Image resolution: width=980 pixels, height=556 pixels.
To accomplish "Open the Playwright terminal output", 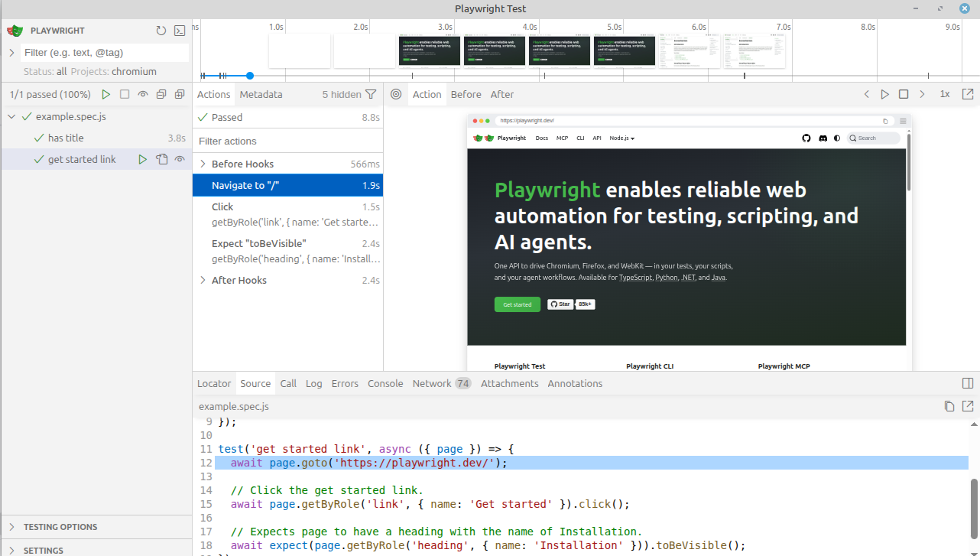I will point(179,31).
